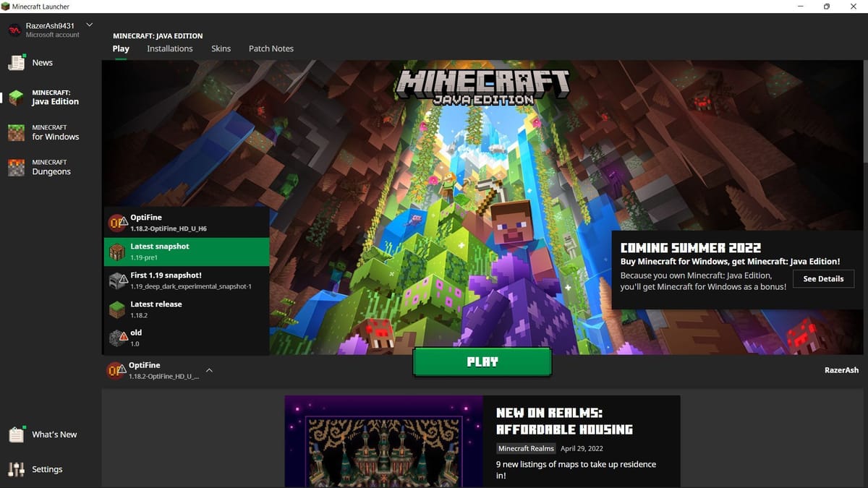The image size is (868, 488).
Task: Open the News section
Action: [41, 63]
